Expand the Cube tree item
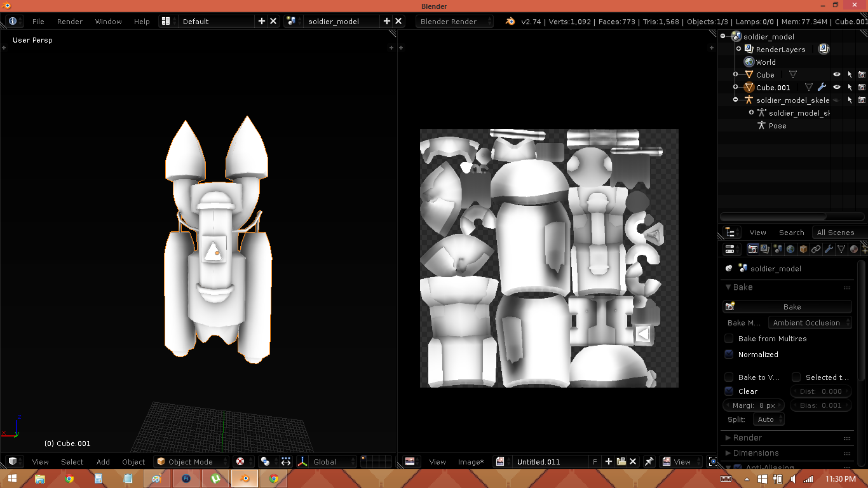 click(x=735, y=74)
